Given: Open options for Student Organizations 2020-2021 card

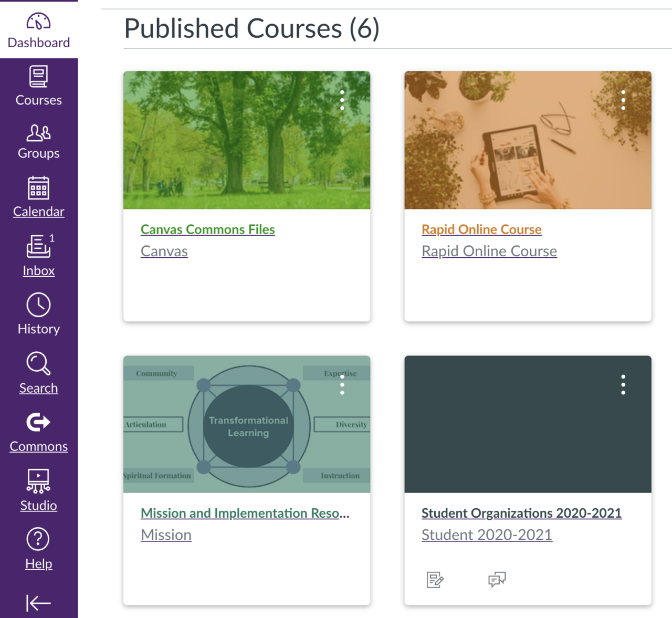Looking at the screenshot, I should coord(623,385).
